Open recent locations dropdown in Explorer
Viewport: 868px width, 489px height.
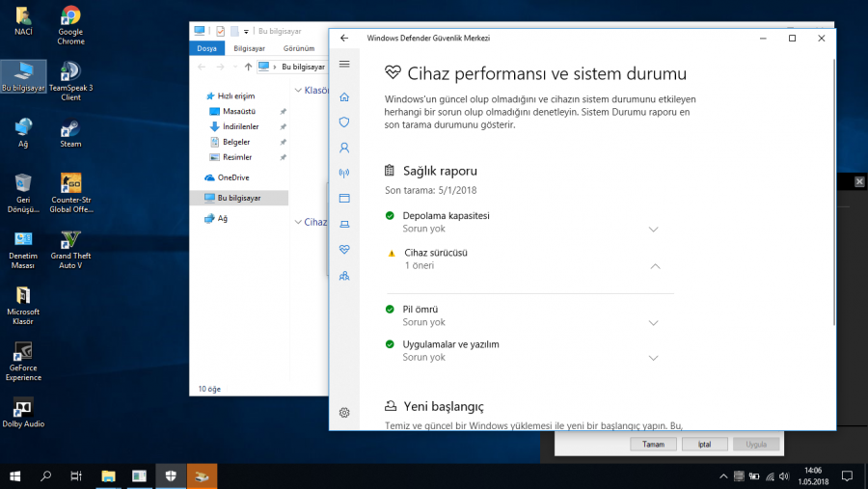(234, 67)
